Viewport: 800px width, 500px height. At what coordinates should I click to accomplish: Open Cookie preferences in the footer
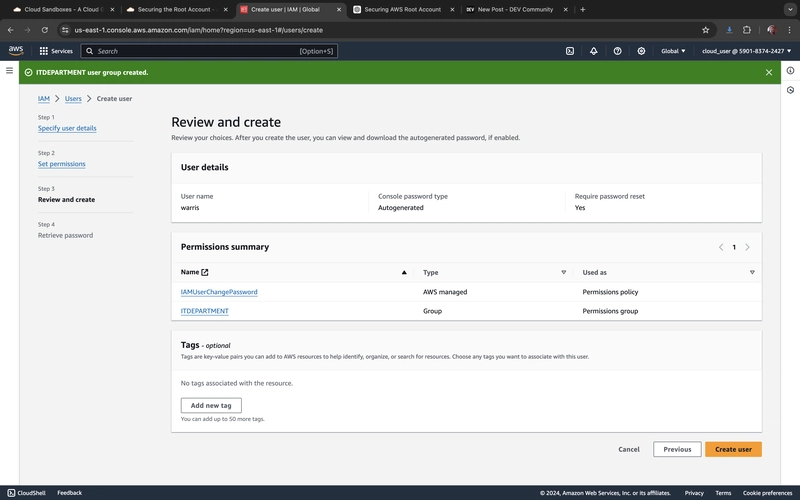point(767,493)
